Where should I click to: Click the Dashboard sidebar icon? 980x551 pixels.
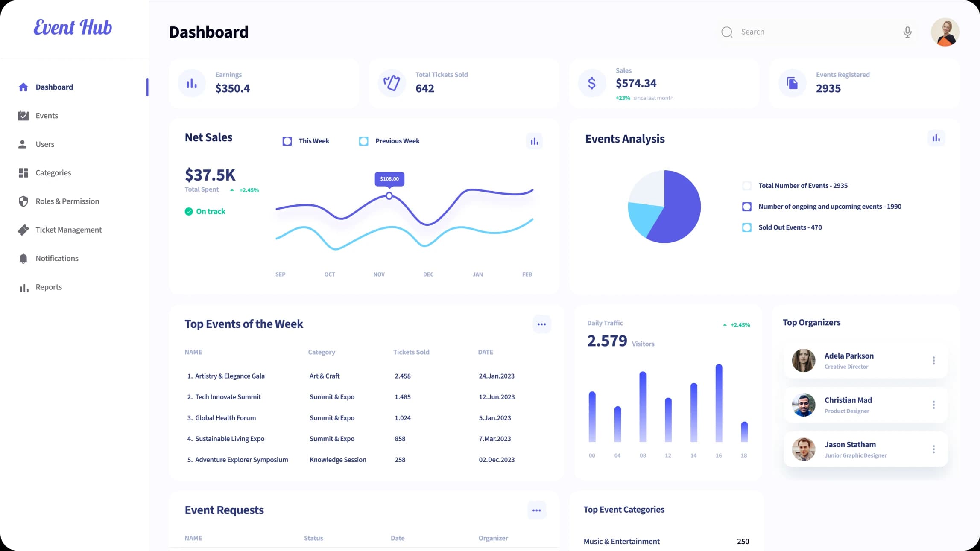(23, 86)
